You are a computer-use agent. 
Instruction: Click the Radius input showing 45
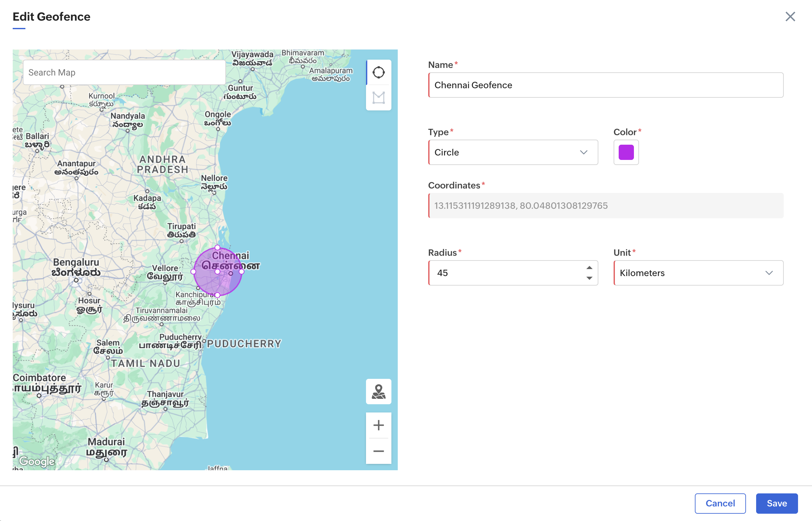point(506,273)
